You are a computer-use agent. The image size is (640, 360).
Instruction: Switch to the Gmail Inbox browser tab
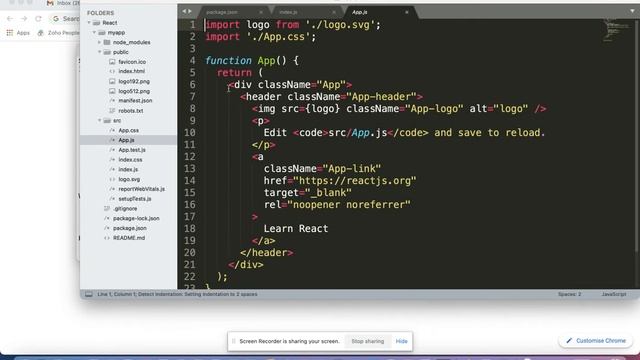click(x=63, y=3)
